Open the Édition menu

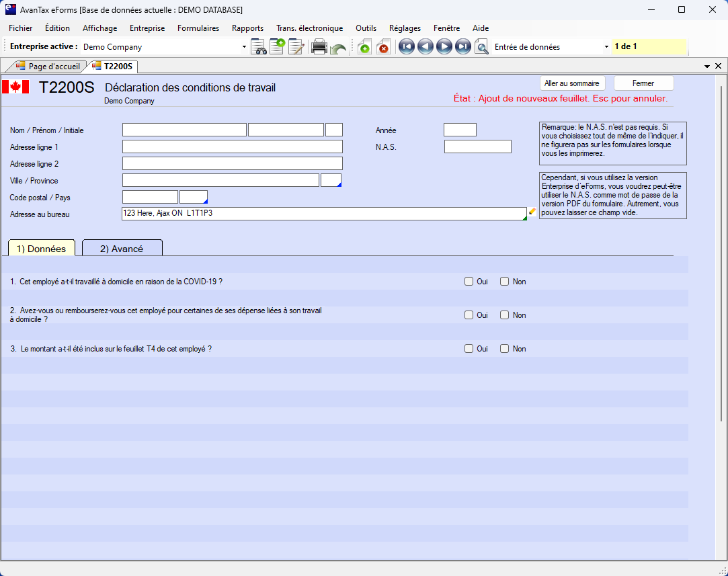(58, 28)
